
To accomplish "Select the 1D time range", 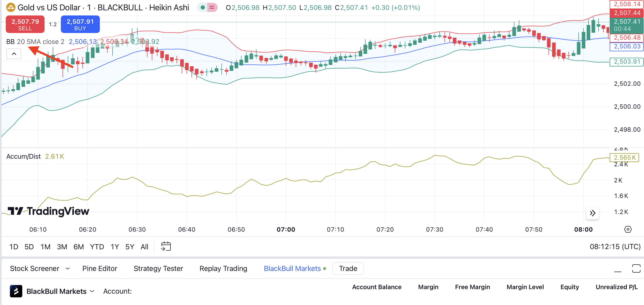I will point(13,247).
